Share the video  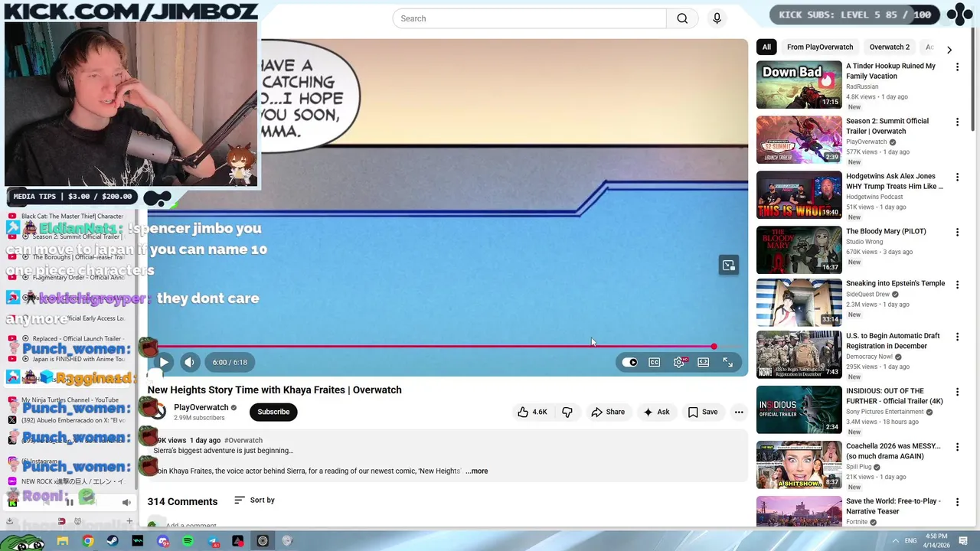pos(608,412)
